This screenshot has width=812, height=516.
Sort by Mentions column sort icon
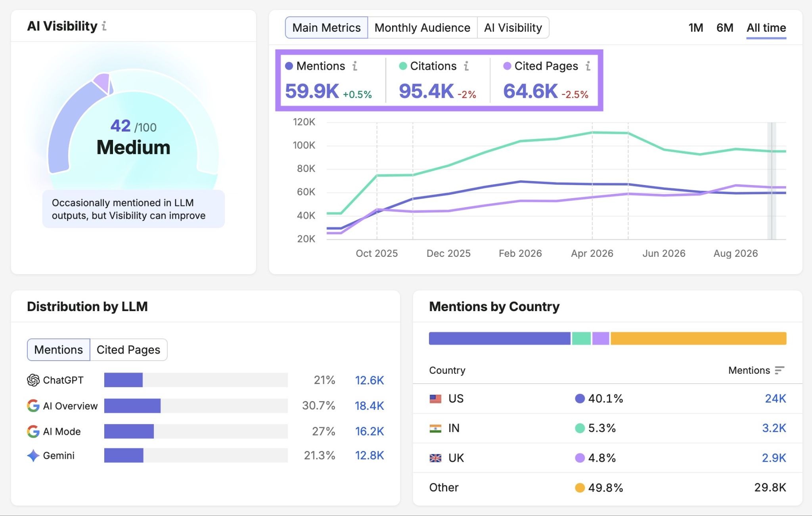tap(779, 370)
